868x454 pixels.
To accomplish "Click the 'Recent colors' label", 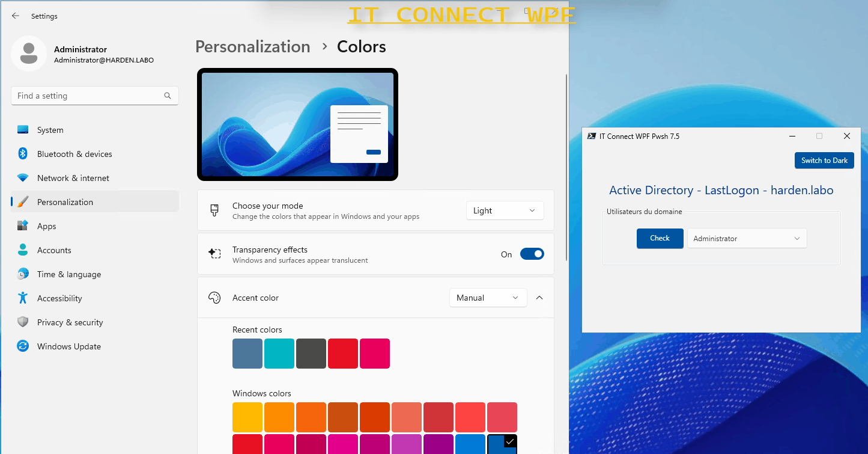I will coord(257,330).
